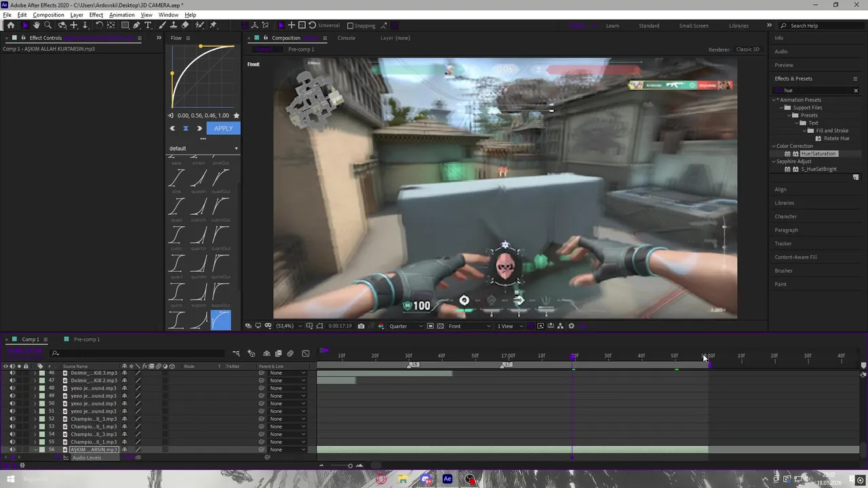
Task: Click the Reset Exposure icon in viewer footer
Action: point(572,326)
